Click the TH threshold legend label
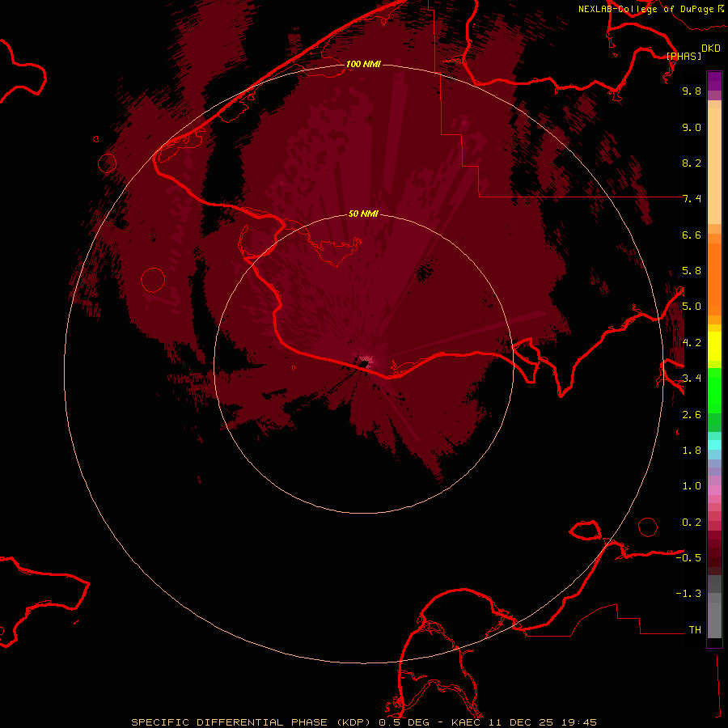728x728 pixels. tap(695, 630)
